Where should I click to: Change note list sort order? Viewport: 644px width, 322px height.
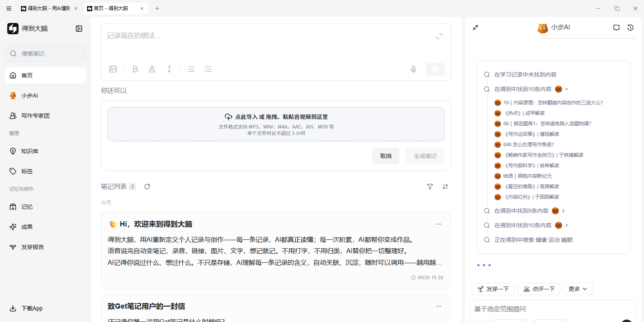[x=445, y=187]
